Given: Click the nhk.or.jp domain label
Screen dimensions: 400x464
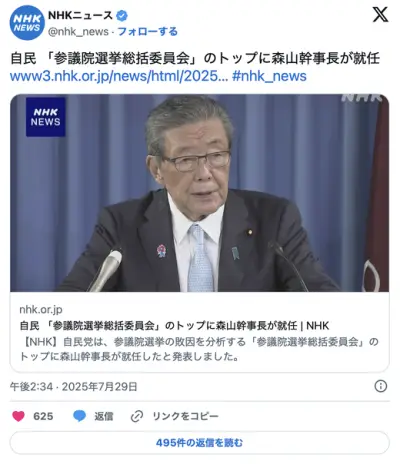Looking at the screenshot, I should tap(41, 310).
